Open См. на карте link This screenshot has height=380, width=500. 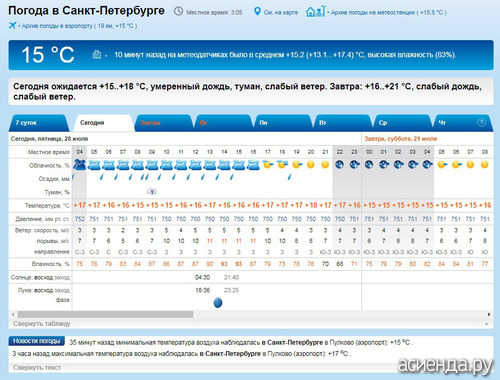[x=281, y=12]
